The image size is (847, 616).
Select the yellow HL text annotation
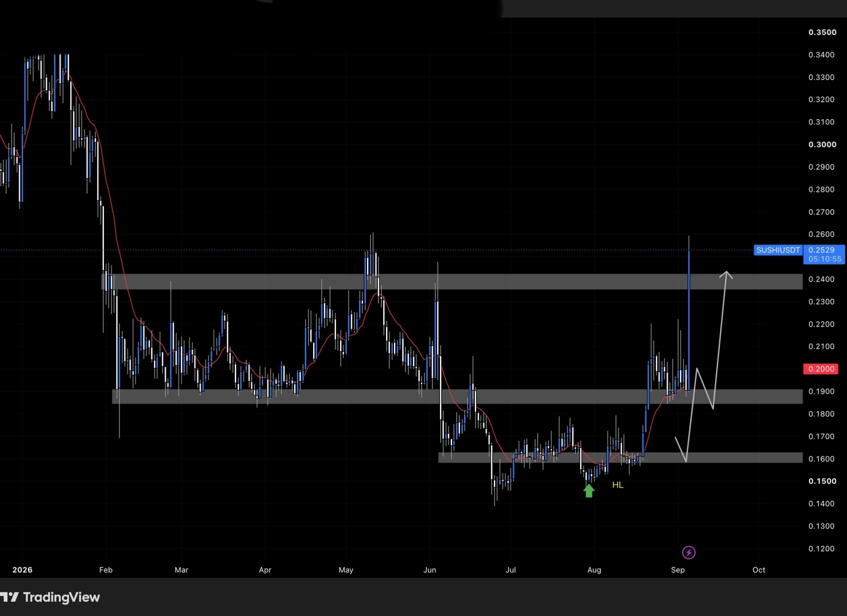point(618,485)
